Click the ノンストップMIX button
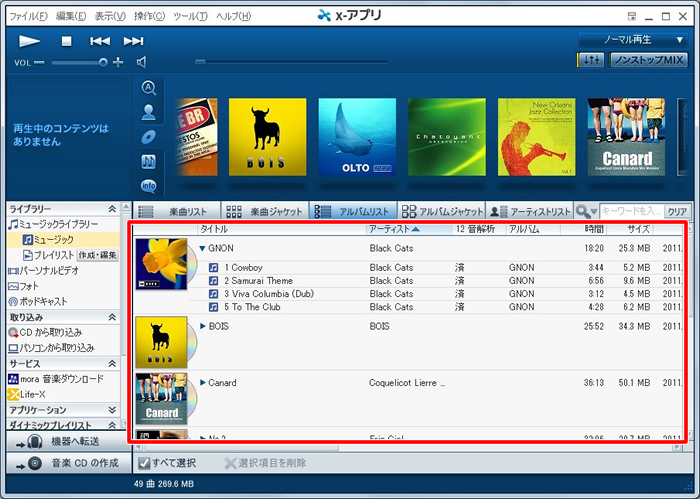Viewport: 700px width, 499px height. click(648, 60)
